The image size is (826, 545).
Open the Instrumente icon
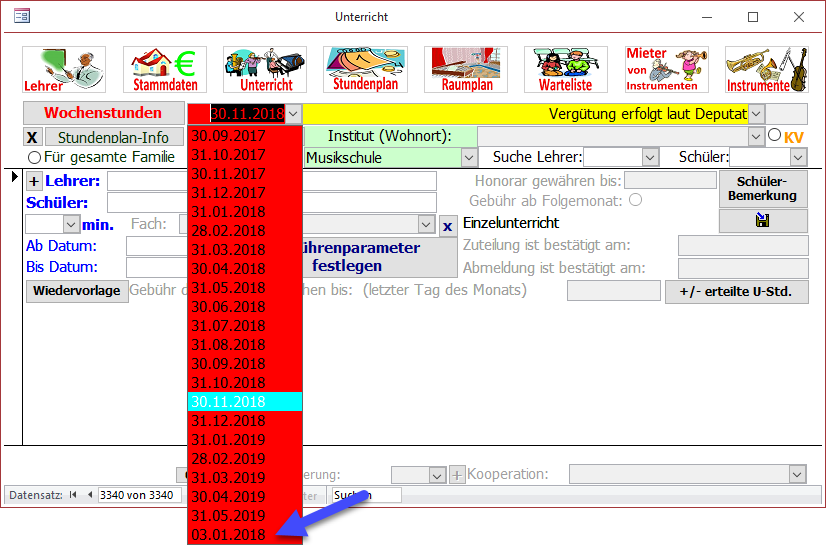tap(766, 69)
